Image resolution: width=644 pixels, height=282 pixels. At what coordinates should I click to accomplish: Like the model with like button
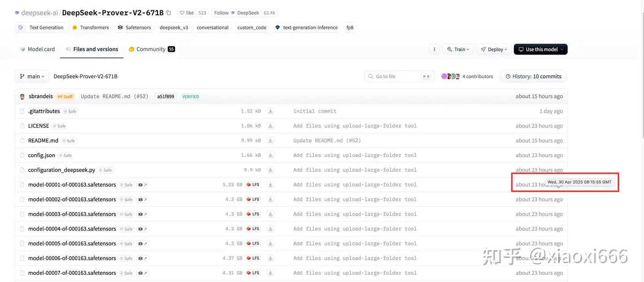coord(186,13)
